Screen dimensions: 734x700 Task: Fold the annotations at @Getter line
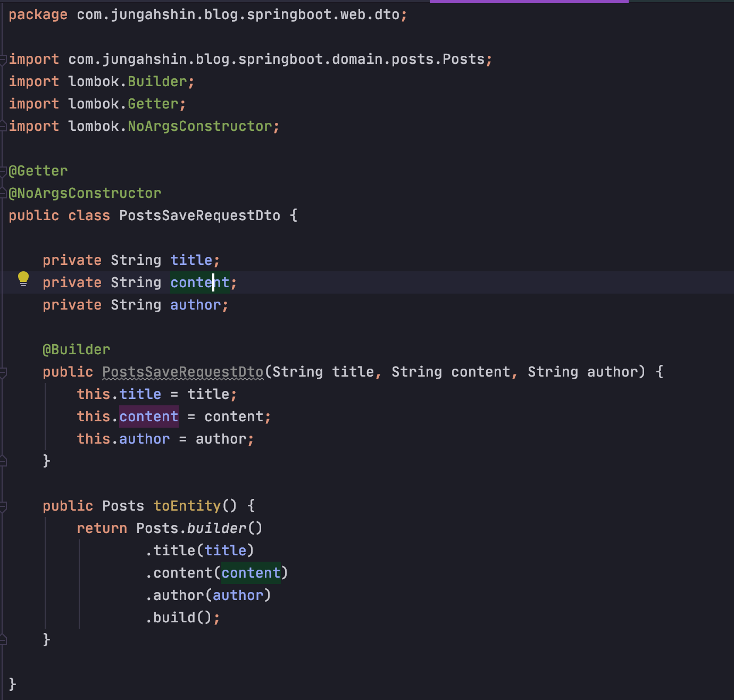tap(3, 171)
